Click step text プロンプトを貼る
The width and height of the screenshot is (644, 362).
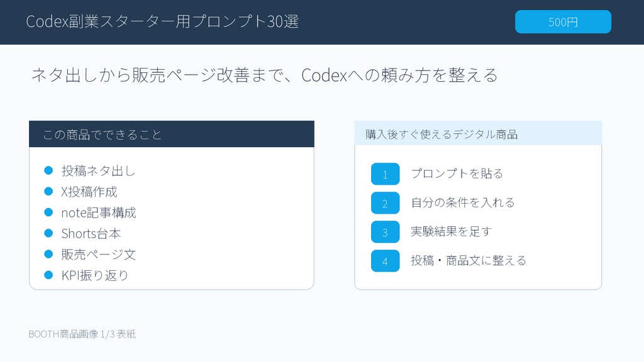click(457, 173)
